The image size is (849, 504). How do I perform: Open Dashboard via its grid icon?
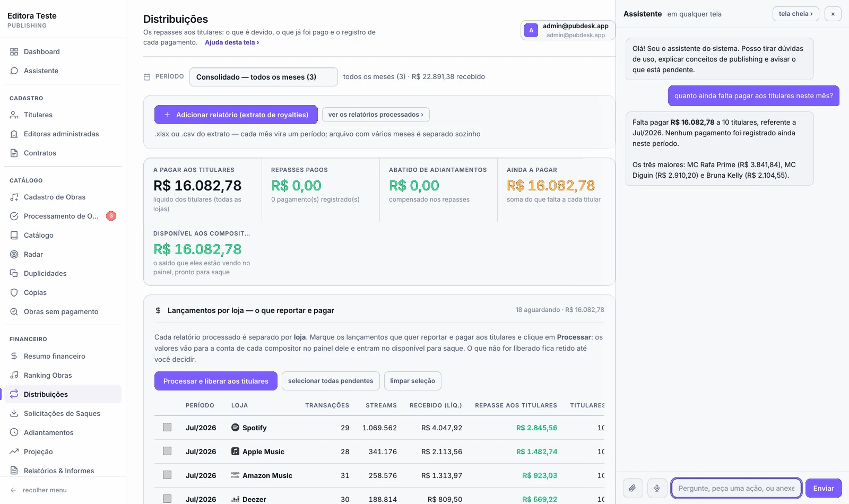pyautogui.click(x=14, y=51)
